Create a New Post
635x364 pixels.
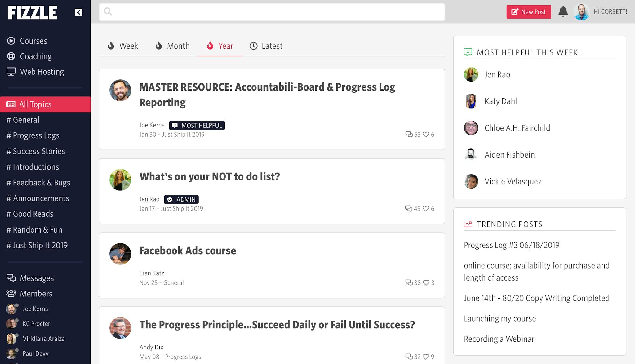tap(528, 12)
